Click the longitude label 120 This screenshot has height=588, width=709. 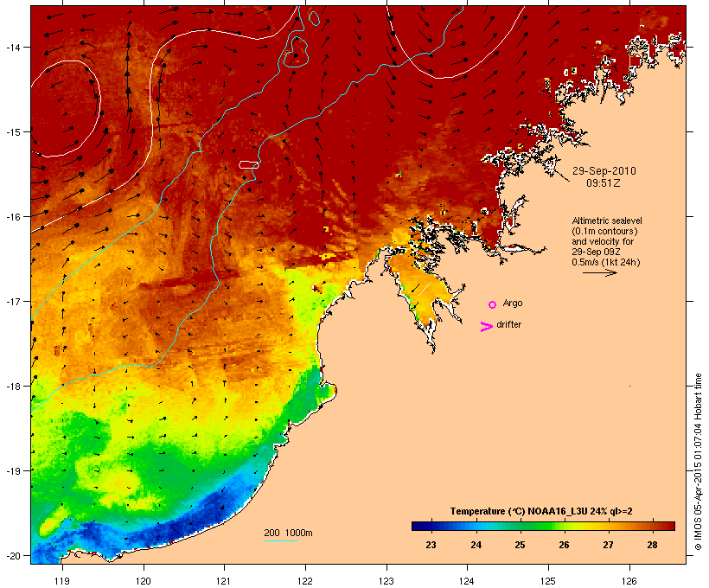point(144,581)
